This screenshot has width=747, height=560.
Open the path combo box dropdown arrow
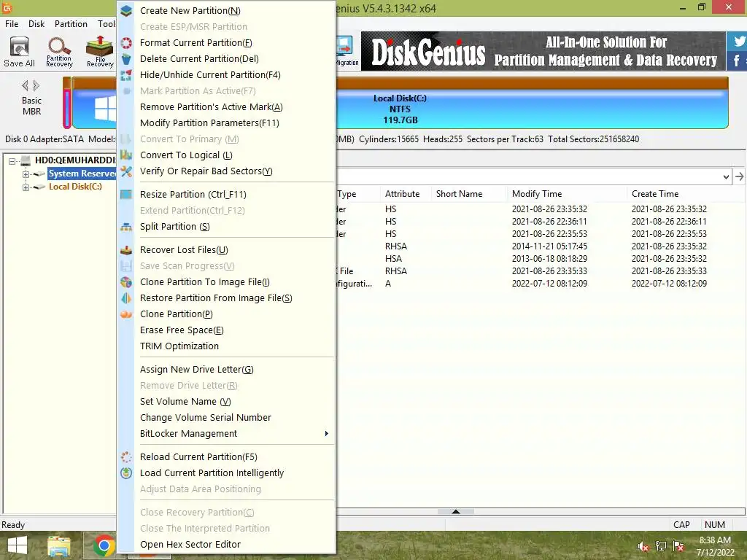[x=726, y=176]
